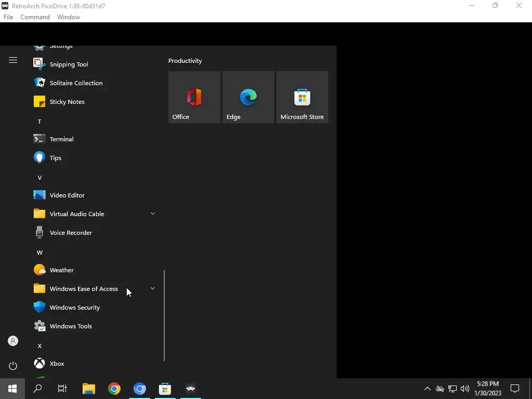
Task: Open the Windows Ease of Access folder icon
Action: [x=39, y=288]
